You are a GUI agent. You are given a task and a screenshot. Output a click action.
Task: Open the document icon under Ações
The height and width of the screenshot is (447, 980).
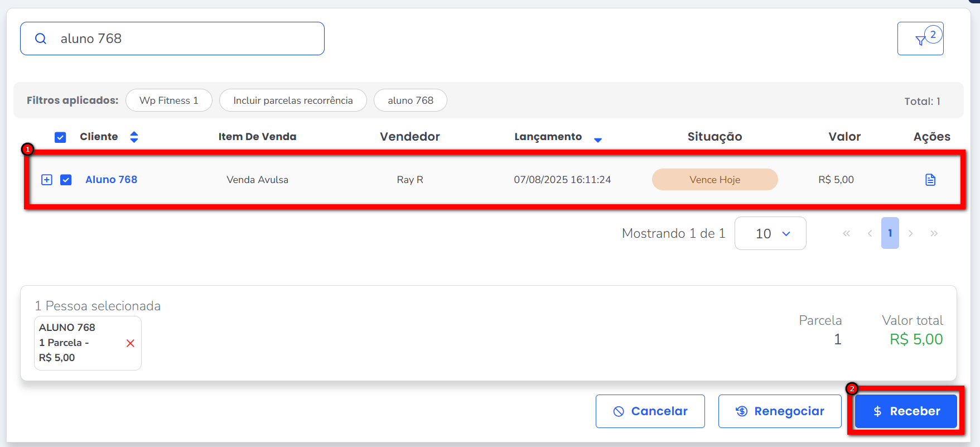(x=930, y=180)
